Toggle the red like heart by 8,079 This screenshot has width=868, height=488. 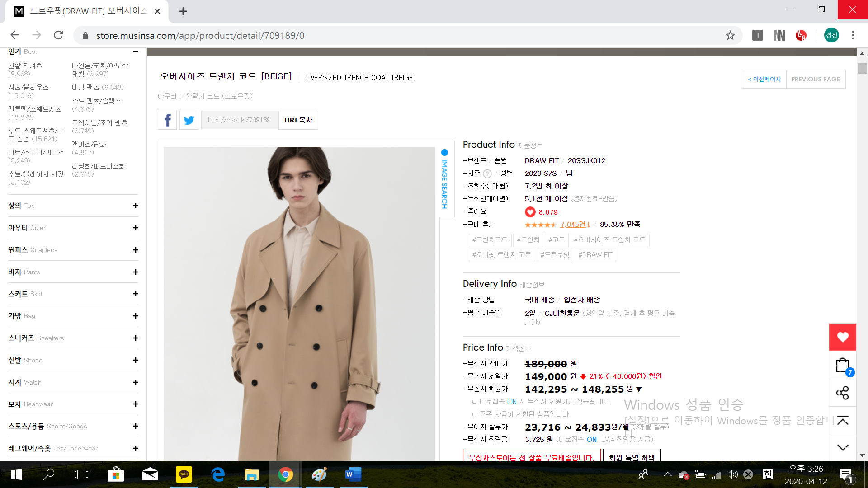pos(530,212)
